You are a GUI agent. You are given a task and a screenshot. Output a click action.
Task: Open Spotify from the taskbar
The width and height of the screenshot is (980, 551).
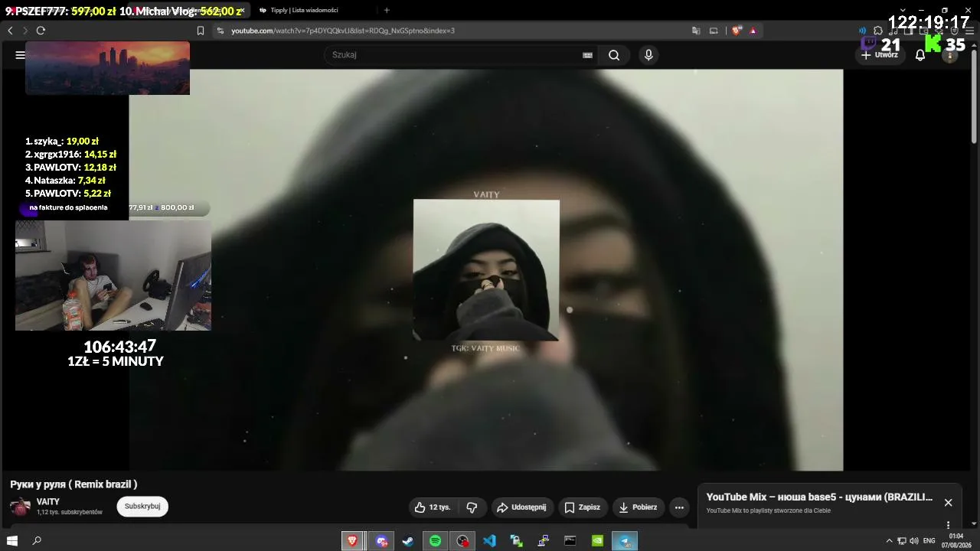tap(435, 541)
